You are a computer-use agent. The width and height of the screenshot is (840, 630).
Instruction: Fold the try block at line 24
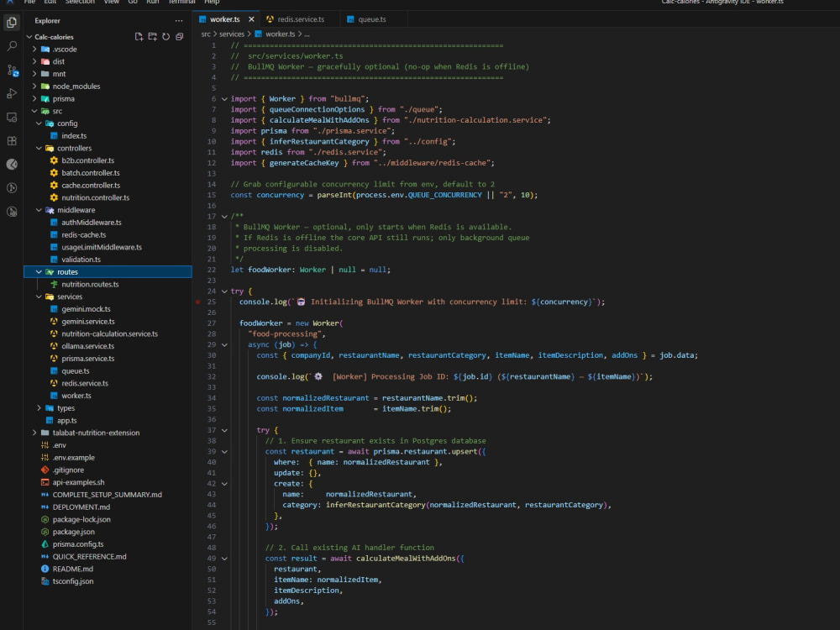pyautogui.click(x=224, y=291)
